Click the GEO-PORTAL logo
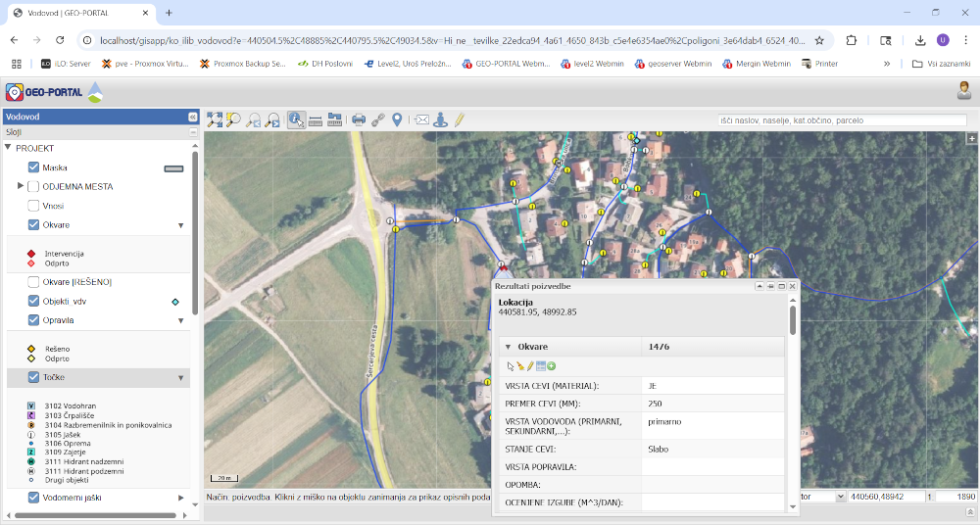 pyautogui.click(x=44, y=92)
